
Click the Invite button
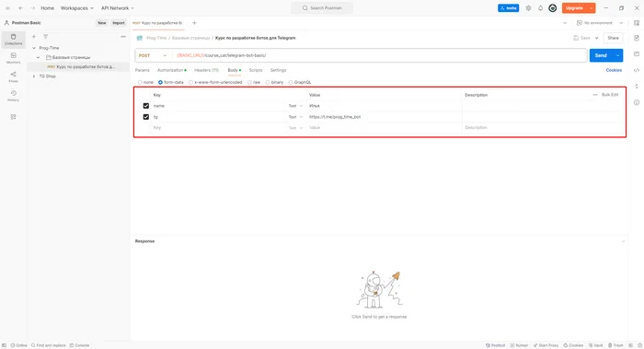coord(509,7)
